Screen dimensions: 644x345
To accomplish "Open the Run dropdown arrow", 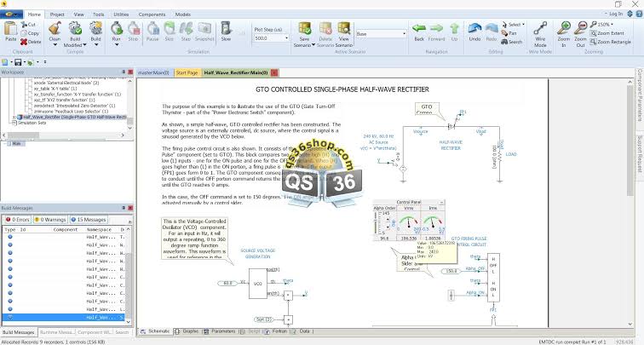I will tap(117, 44).
